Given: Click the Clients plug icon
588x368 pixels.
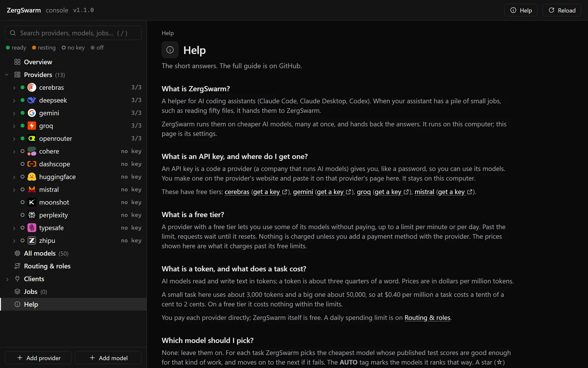Looking at the screenshot, I should click(17, 279).
